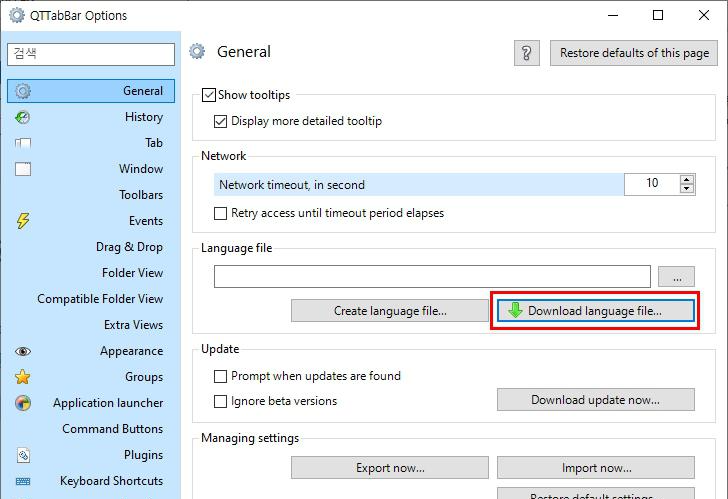Click Export now button

(x=390, y=467)
